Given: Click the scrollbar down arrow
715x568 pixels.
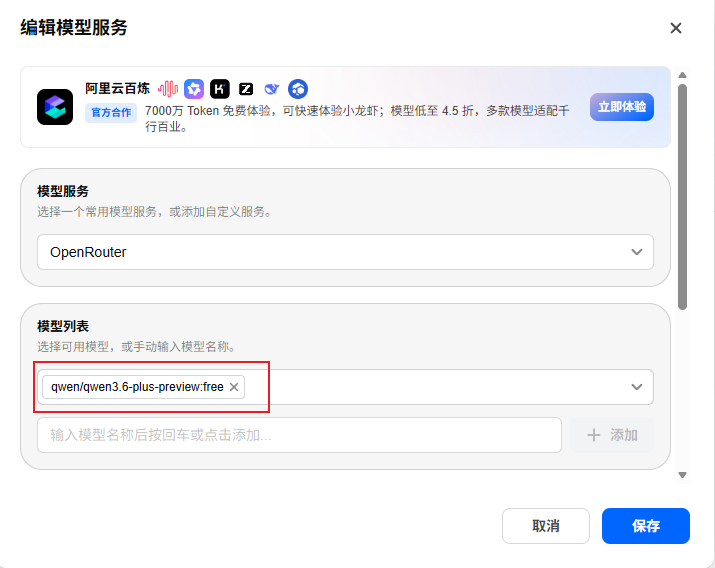Looking at the screenshot, I should click(682, 475).
